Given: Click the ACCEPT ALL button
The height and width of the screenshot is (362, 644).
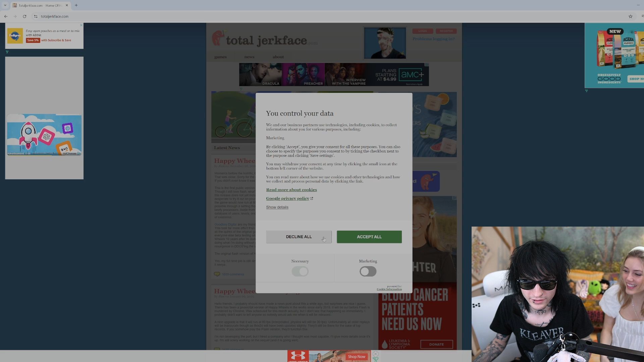Looking at the screenshot, I should pyautogui.click(x=369, y=237).
